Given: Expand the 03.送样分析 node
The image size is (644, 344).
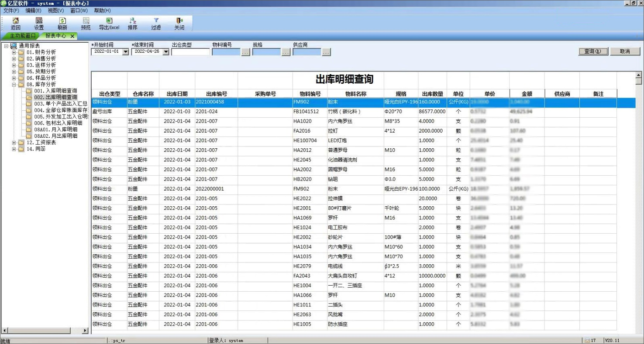Looking at the screenshot, I should [x=14, y=65].
